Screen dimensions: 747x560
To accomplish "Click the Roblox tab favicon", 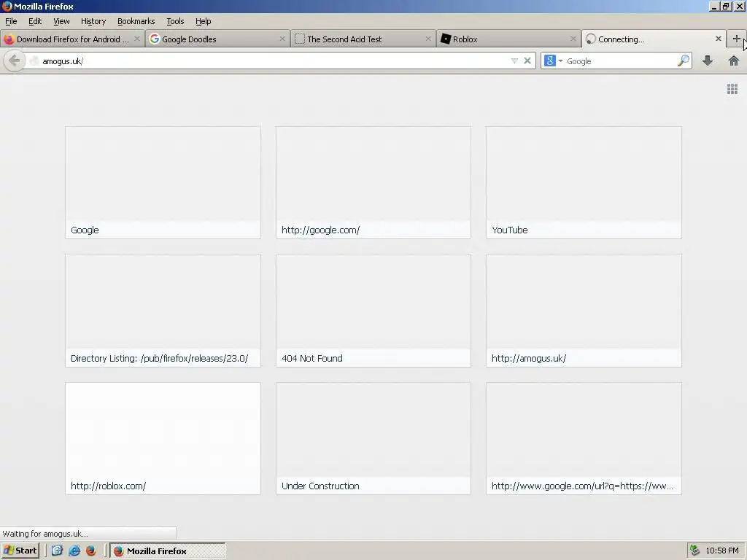I will point(446,39).
